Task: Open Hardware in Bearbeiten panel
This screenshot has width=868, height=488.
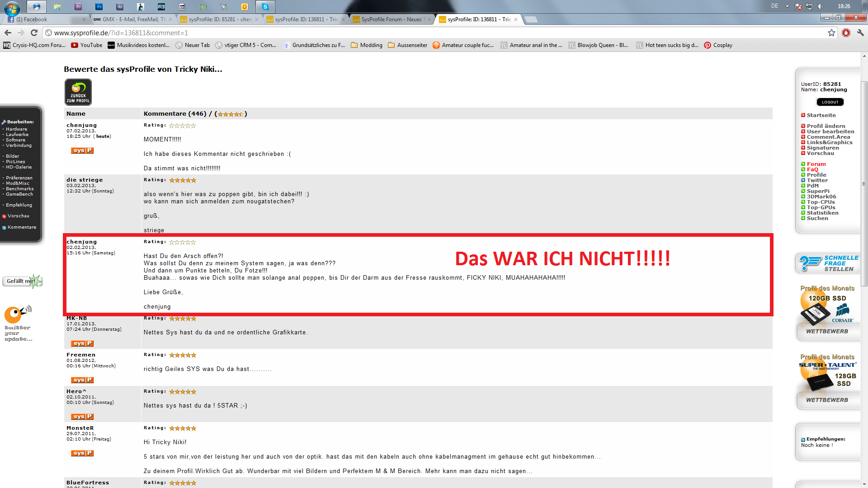Action: pyautogui.click(x=16, y=129)
